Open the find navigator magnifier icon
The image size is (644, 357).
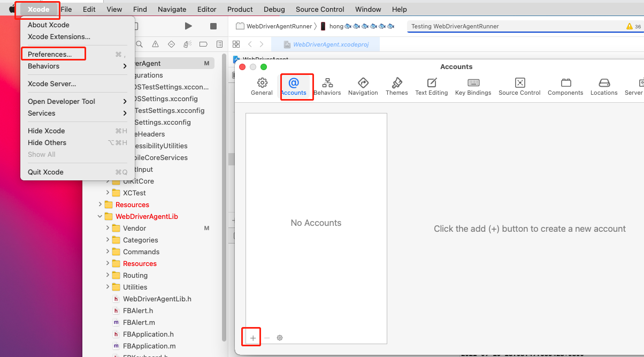point(139,44)
